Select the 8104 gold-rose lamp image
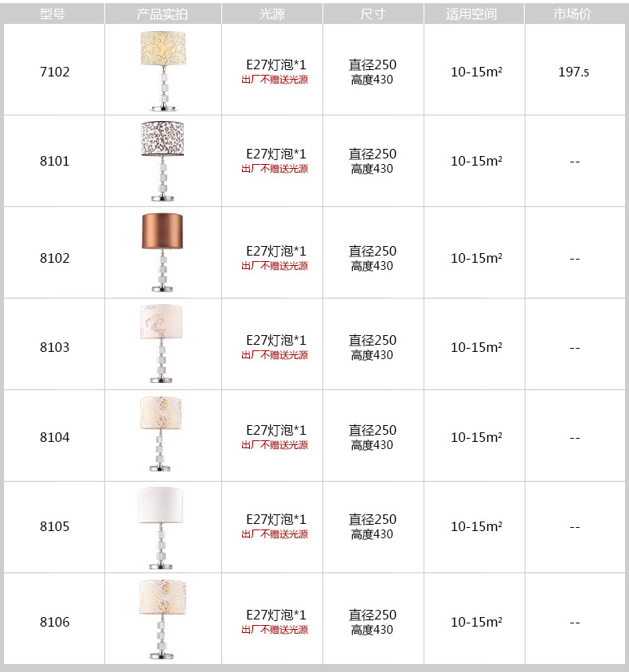The height and width of the screenshot is (672, 629). click(x=160, y=434)
